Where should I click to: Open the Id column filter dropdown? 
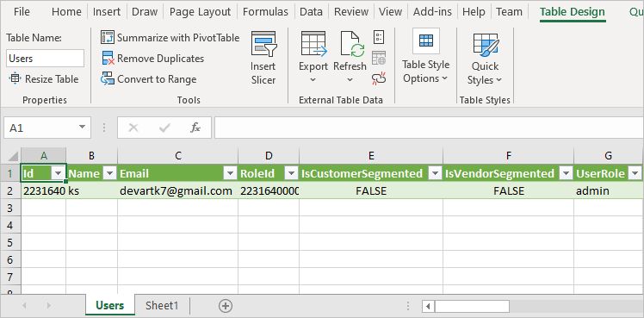click(x=59, y=174)
